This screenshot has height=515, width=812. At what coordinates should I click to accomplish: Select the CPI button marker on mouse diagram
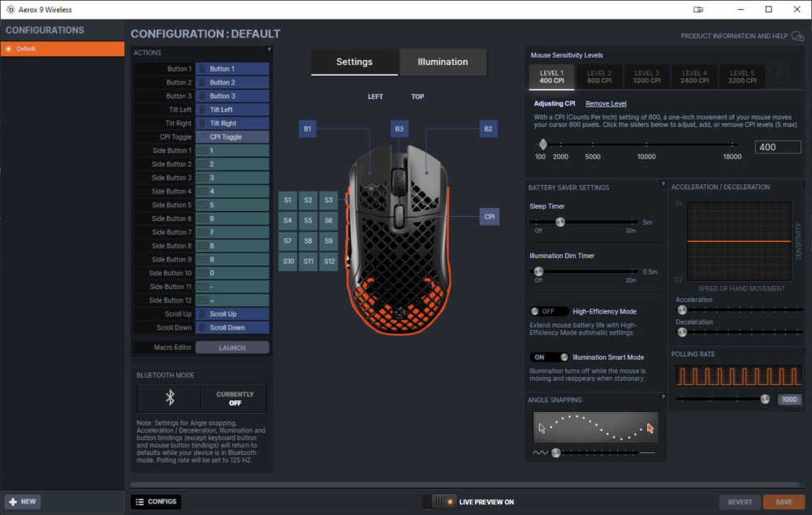tap(490, 217)
